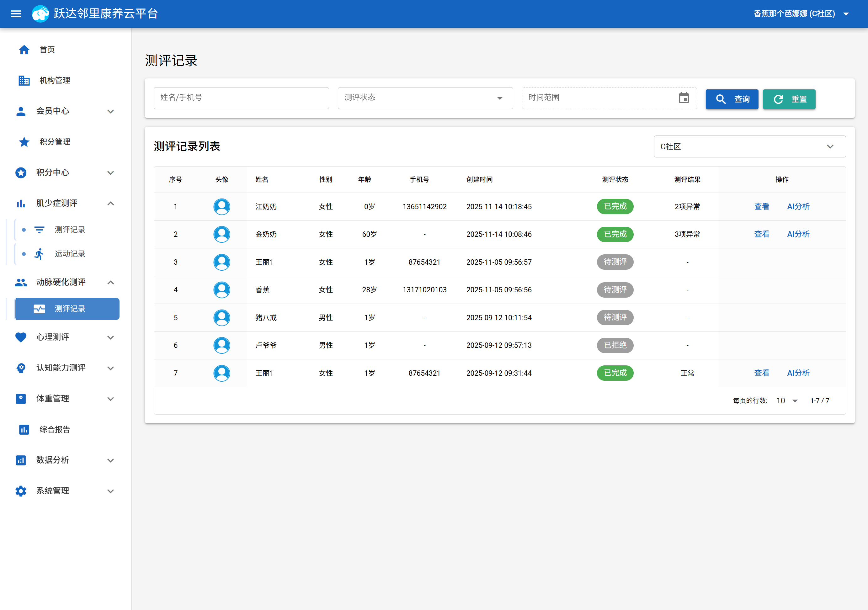Click the avatar of 猪八戒

click(x=222, y=318)
